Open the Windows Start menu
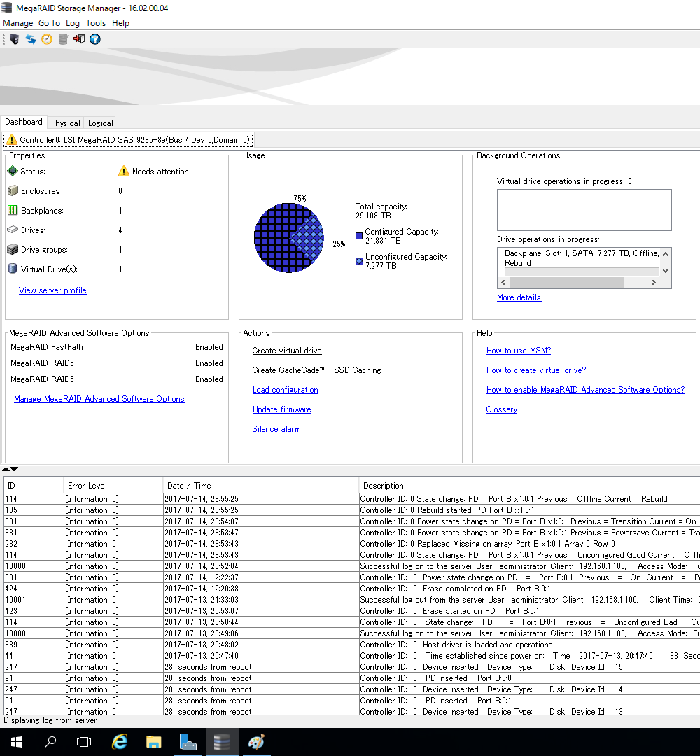 pos(17,742)
